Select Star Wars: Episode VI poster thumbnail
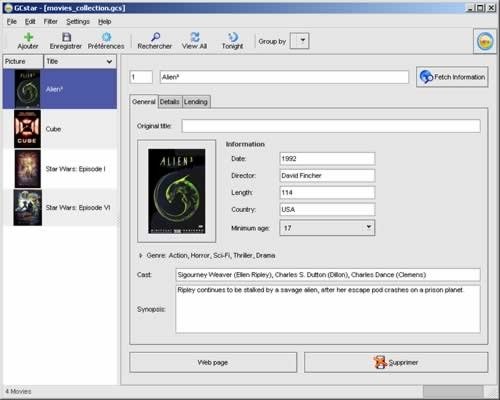 click(x=28, y=208)
